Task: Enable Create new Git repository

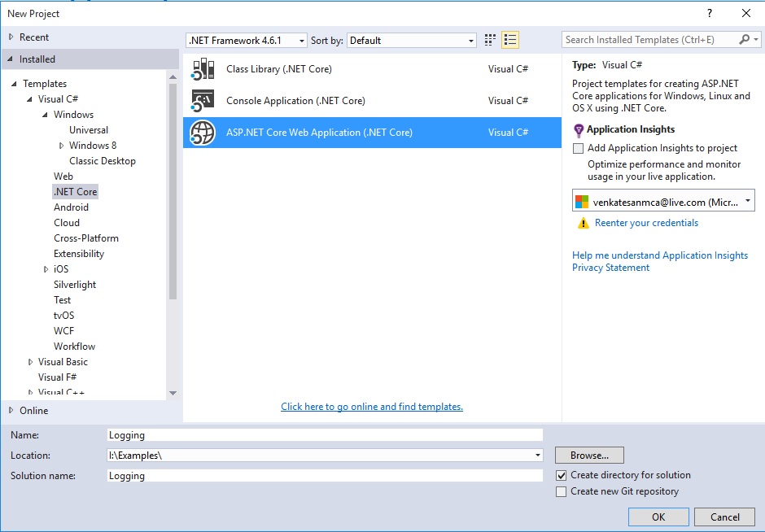Action: click(x=563, y=491)
